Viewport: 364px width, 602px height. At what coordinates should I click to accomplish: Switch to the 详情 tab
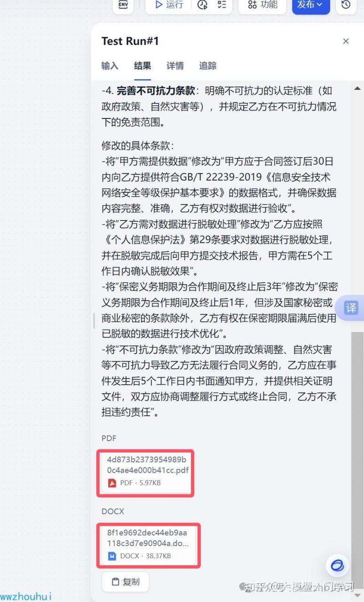(175, 66)
